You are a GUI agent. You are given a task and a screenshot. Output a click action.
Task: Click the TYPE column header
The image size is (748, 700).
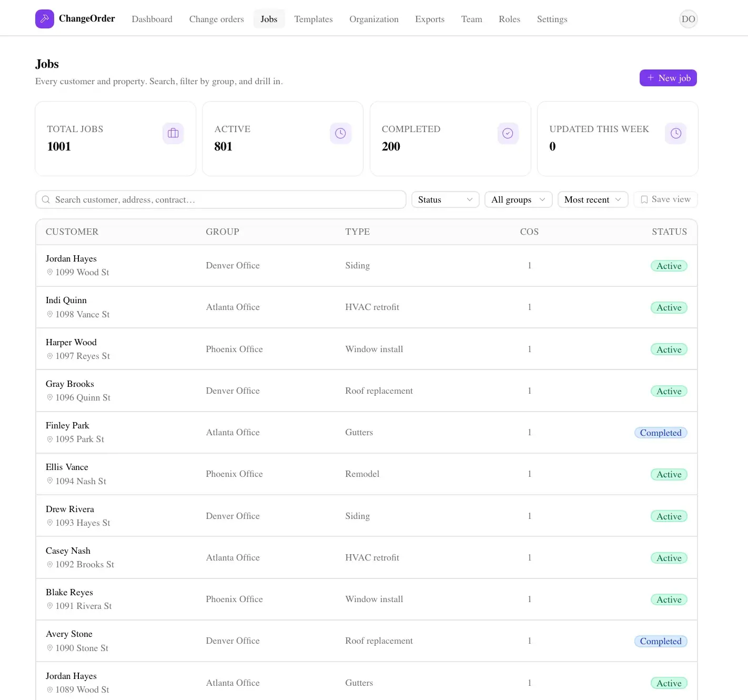pyautogui.click(x=358, y=232)
